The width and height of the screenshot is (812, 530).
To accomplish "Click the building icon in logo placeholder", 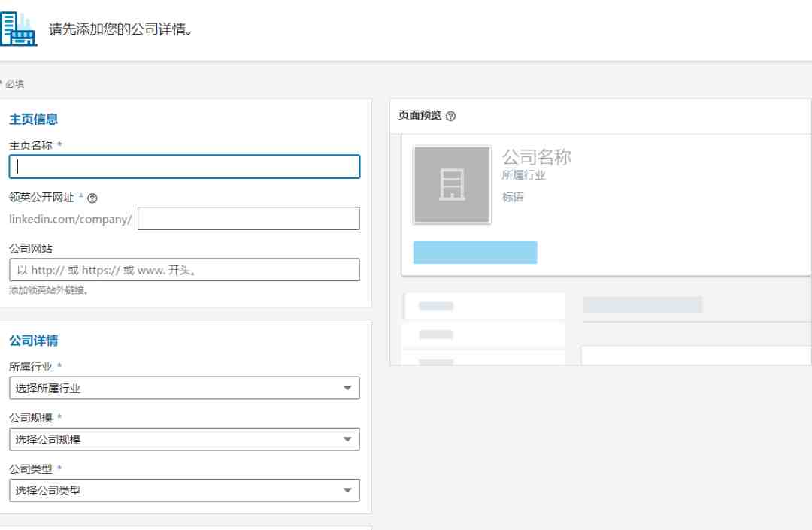I will coord(452,185).
